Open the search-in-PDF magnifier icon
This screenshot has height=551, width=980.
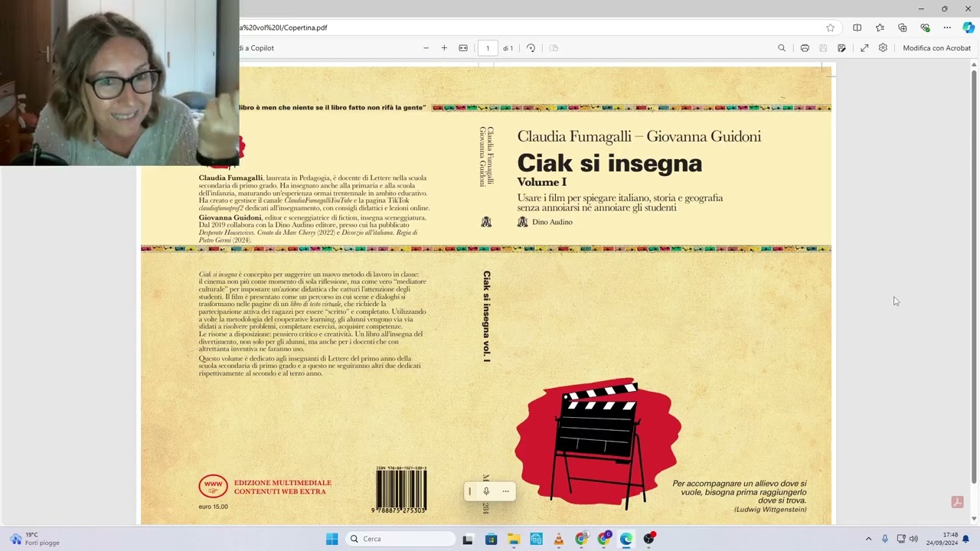point(782,48)
